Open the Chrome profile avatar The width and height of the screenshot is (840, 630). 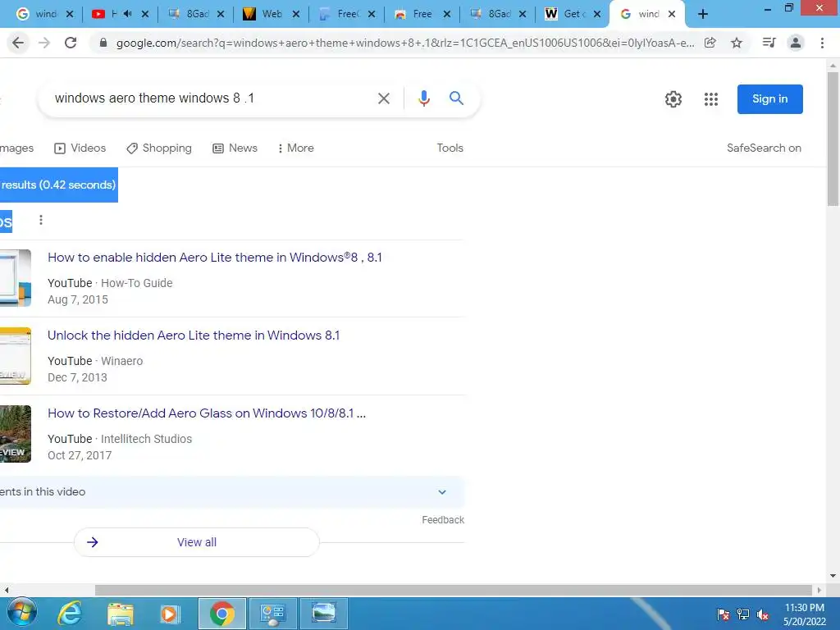pyautogui.click(x=796, y=43)
